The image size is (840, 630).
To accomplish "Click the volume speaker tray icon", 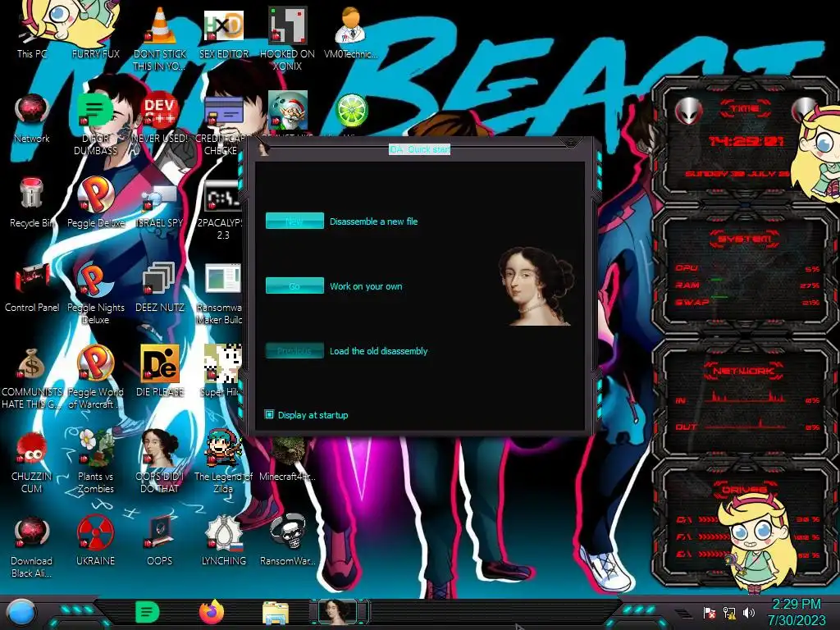I will (x=748, y=612).
